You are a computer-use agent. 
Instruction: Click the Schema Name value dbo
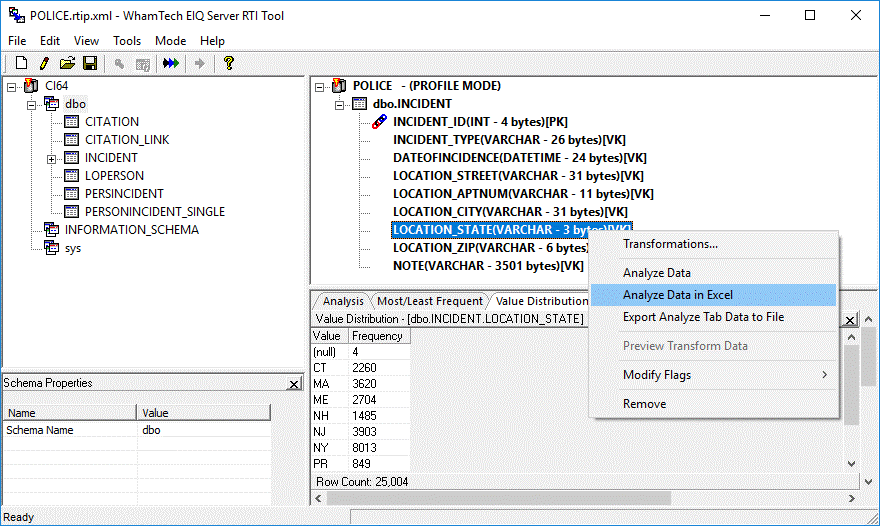[x=152, y=431]
